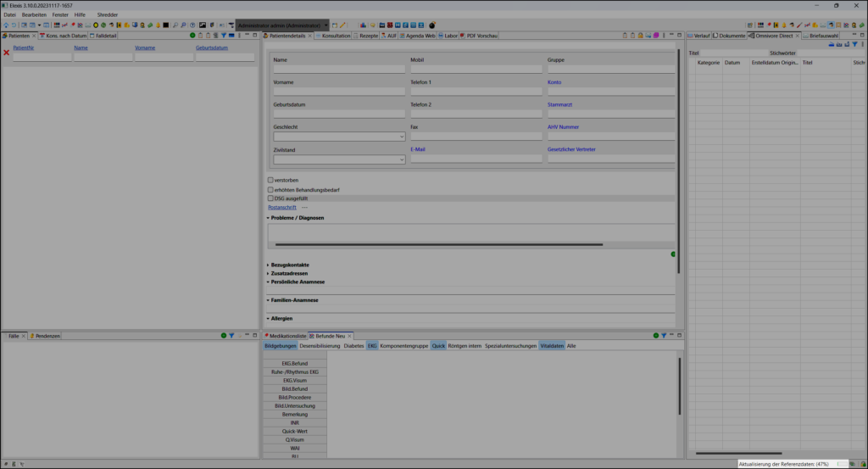The height and width of the screenshot is (469, 868).
Task: Click the help question mark toolbar icon
Action: [192, 25]
